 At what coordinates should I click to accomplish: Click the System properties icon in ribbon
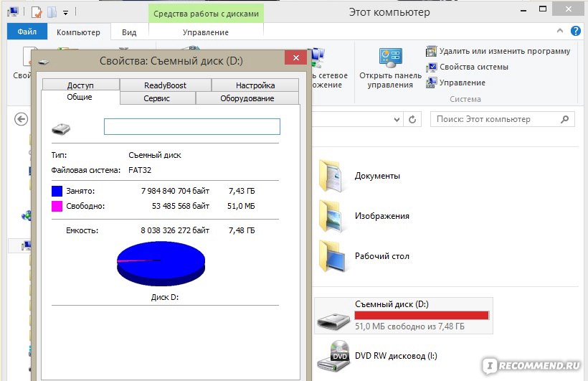click(x=432, y=67)
